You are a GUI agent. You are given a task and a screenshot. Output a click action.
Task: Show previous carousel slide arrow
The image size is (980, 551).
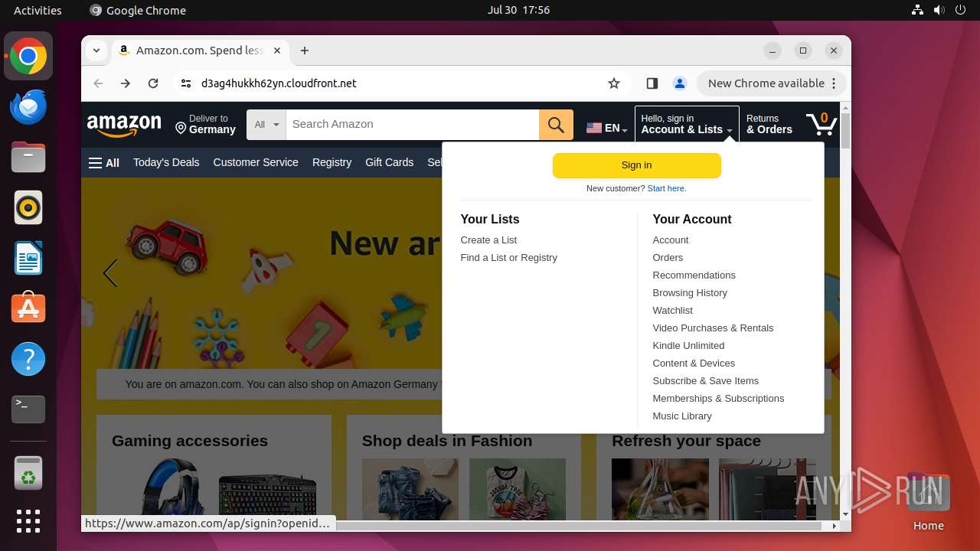(110, 273)
